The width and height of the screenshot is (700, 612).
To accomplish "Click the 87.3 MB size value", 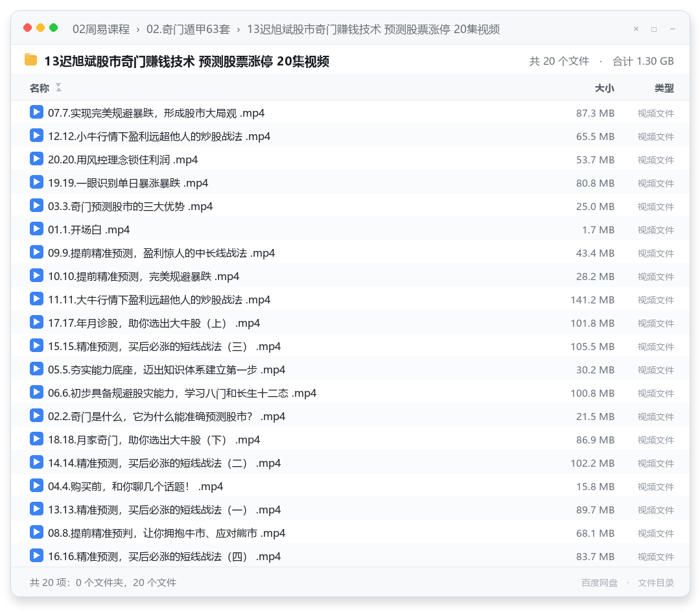I will coord(595,113).
